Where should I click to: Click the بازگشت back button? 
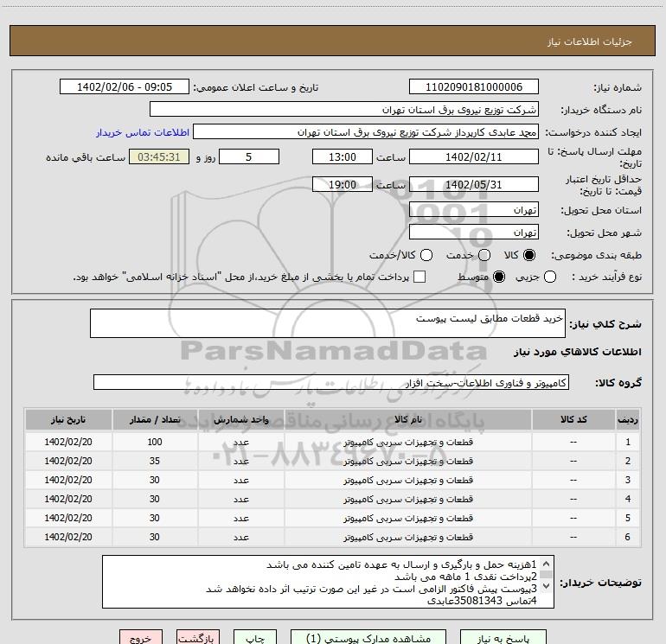coord(198,638)
